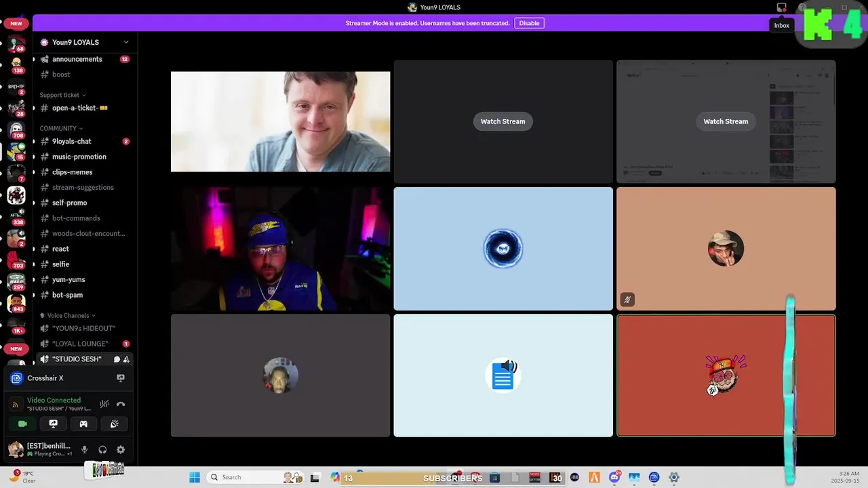This screenshot has height=488, width=868.
Task: Mute your microphone in the user panel
Action: pyautogui.click(x=85, y=449)
